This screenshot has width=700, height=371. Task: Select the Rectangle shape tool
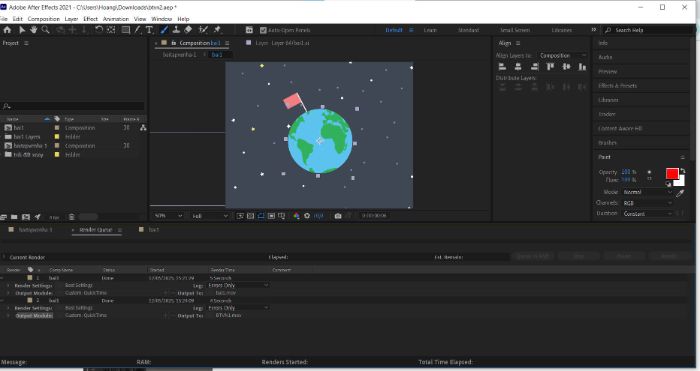pyautogui.click(x=126, y=30)
